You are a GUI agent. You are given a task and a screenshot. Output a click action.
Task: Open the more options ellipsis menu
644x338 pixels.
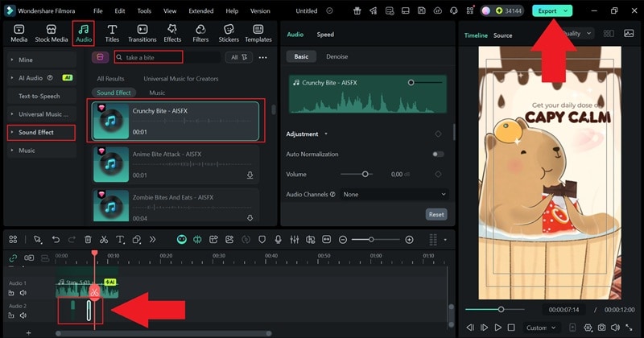tap(263, 57)
